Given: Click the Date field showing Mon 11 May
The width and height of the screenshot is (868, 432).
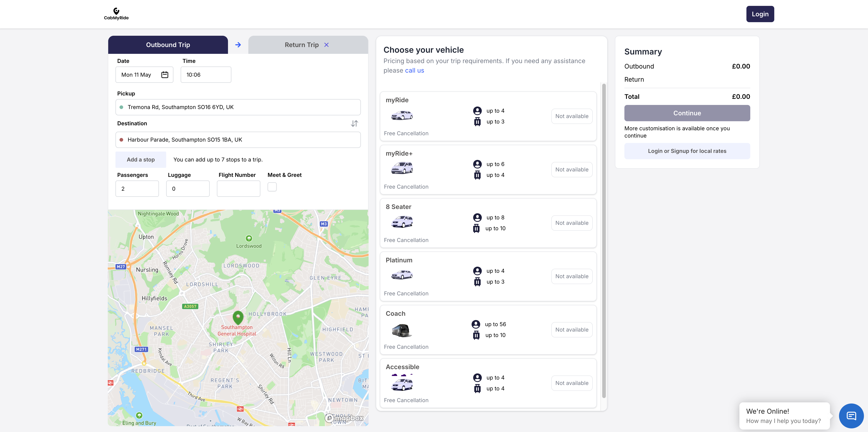Looking at the screenshot, I should (x=144, y=75).
